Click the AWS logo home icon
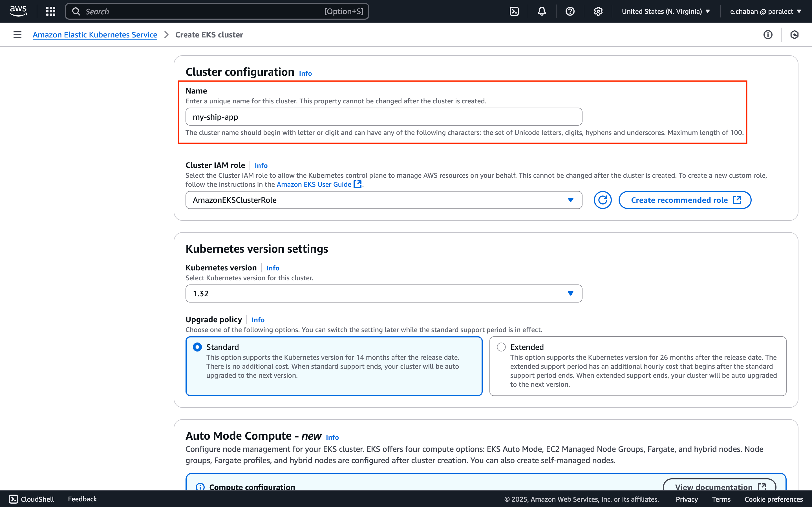 [18, 11]
